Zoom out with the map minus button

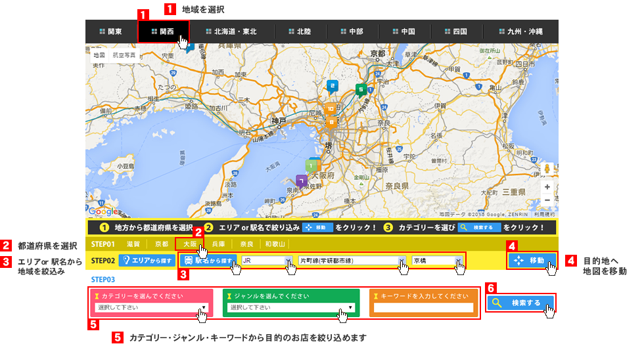click(x=547, y=200)
